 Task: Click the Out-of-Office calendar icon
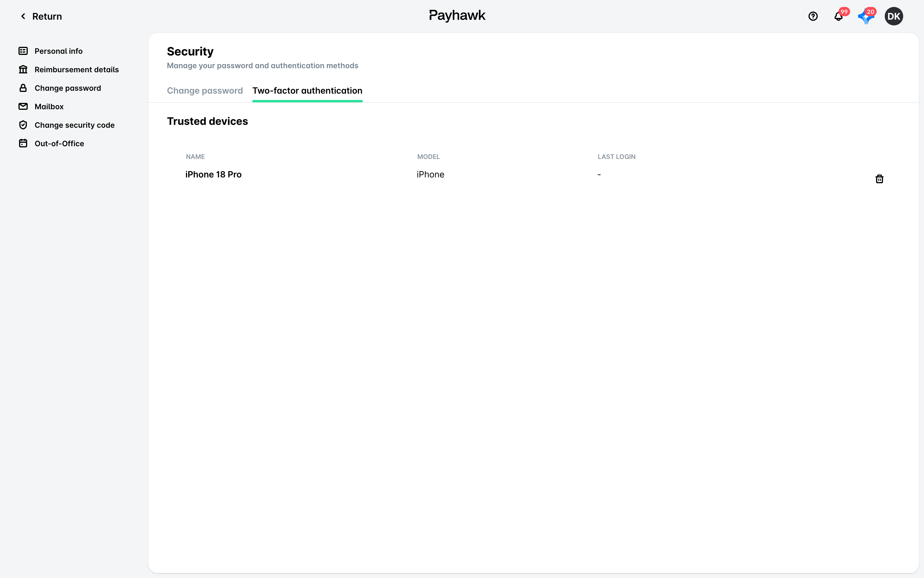(23, 143)
